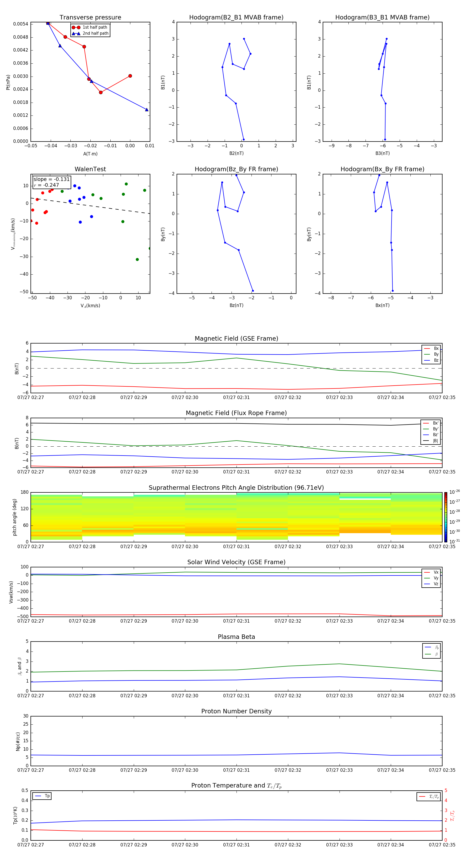The width and height of the screenshot is (473, 868).
Task: Select the Bx legend entry in GSE magnetic field panel
Action: pyautogui.click(x=431, y=349)
